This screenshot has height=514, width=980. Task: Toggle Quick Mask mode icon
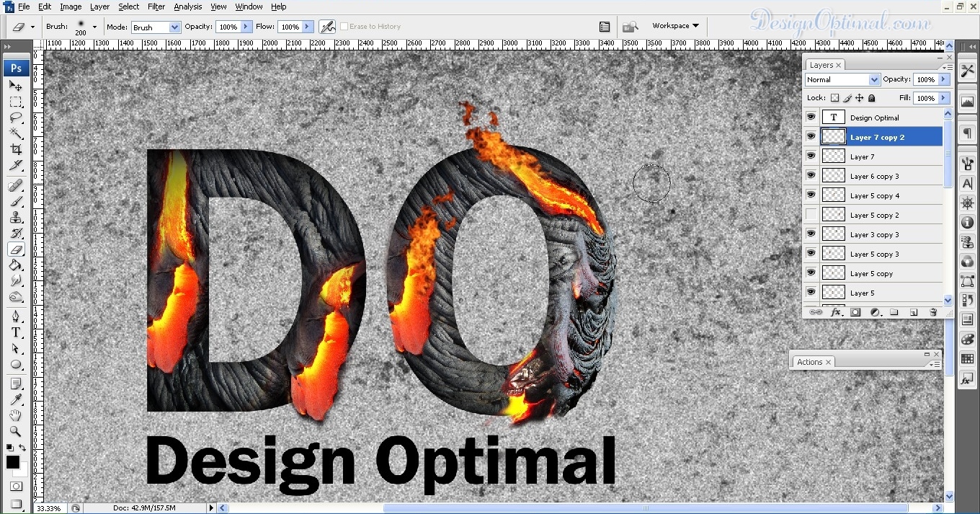(16, 487)
